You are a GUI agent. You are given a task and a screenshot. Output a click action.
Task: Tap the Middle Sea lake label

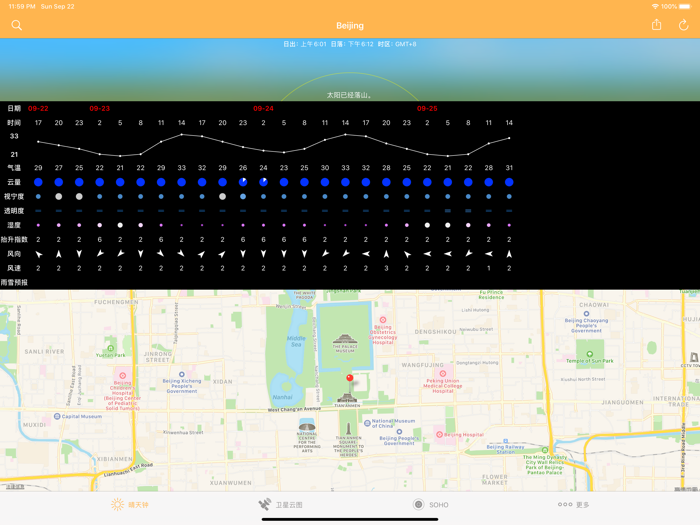click(x=296, y=342)
